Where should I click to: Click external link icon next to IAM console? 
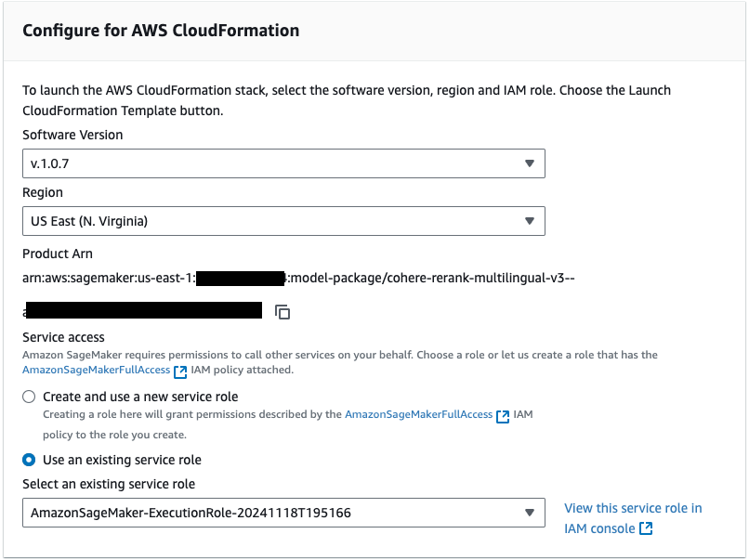646,528
